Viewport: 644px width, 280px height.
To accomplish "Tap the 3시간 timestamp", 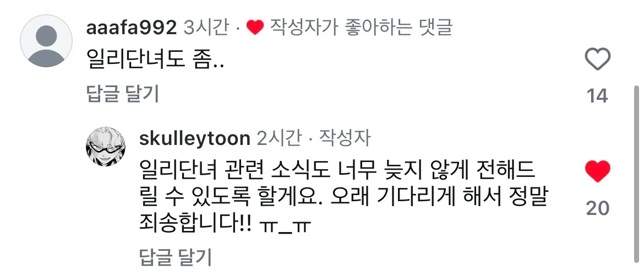I will [206, 28].
